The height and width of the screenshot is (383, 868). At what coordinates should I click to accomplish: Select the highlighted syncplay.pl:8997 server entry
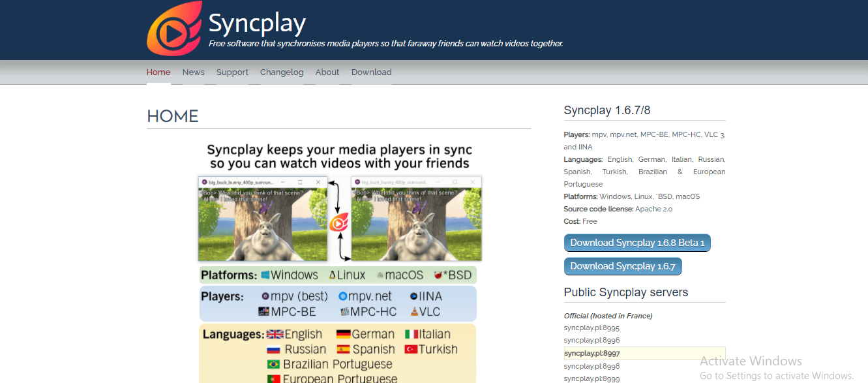(x=644, y=353)
